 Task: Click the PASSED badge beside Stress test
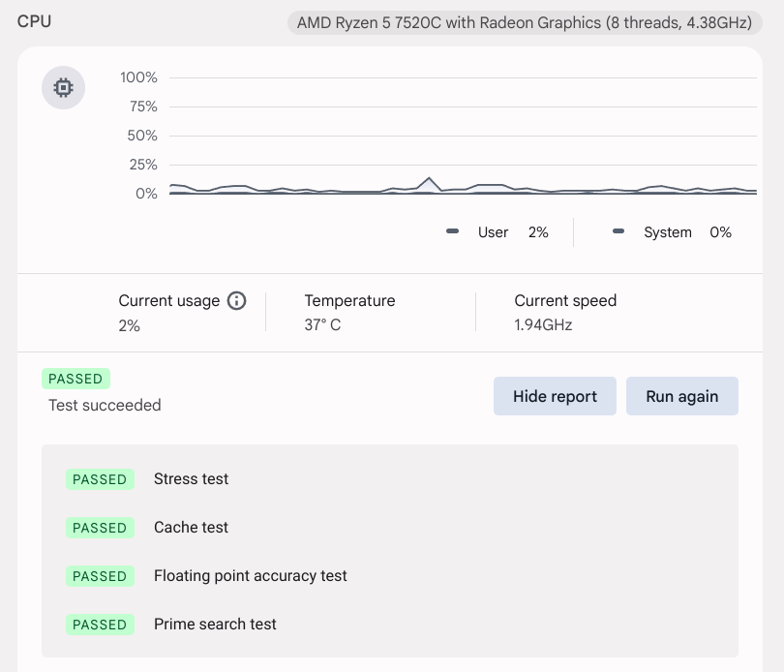pos(100,479)
